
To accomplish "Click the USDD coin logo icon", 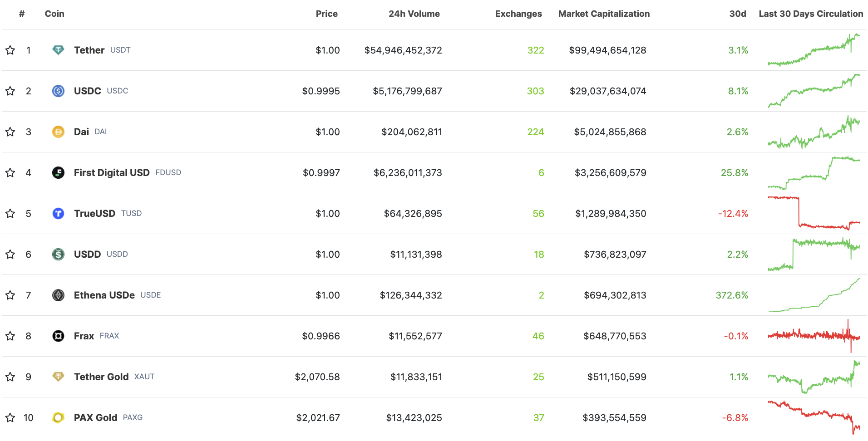I will click(x=58, y=254).
